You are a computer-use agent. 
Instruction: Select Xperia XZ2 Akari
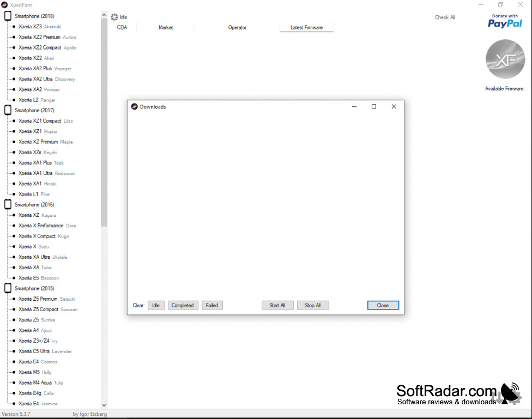pos(37,58)
